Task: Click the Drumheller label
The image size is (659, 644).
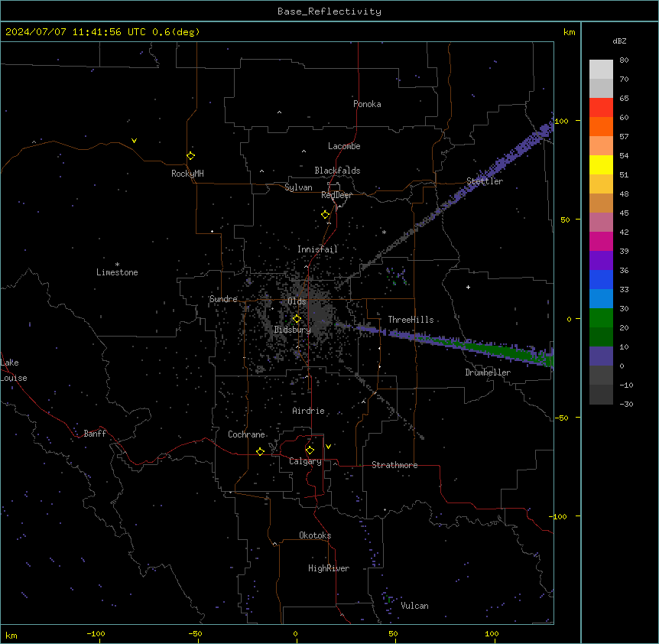Action: (x=488, y=372)
